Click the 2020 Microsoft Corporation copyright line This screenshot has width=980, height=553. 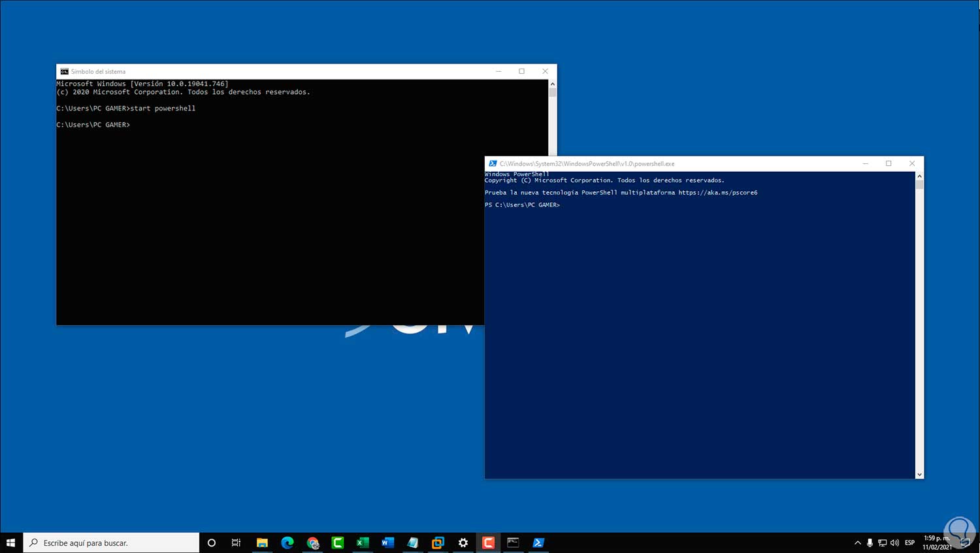(x=184, y=92)
